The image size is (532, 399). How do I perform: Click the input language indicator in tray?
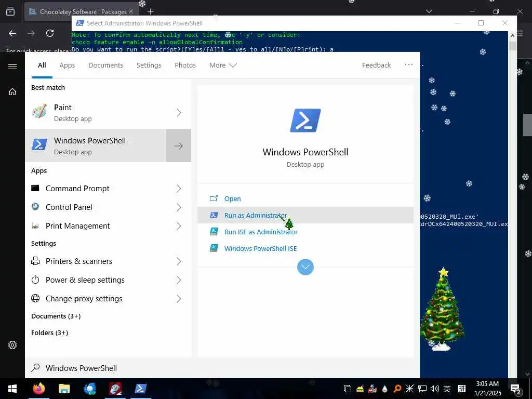[x=447, y=389]
